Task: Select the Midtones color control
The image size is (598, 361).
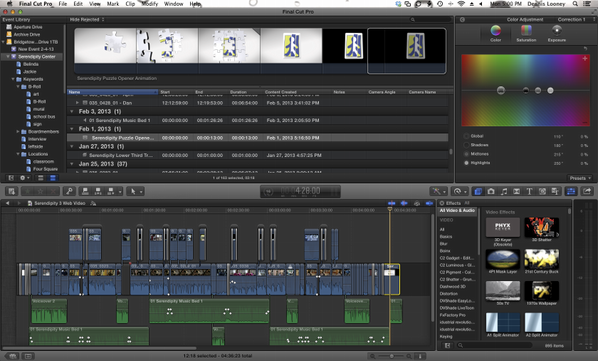Action: (466, 154)
